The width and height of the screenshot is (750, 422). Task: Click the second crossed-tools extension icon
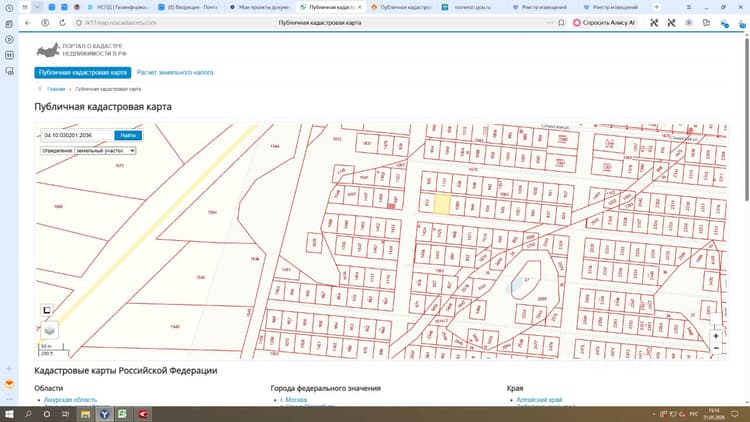[x=672, y=22]
